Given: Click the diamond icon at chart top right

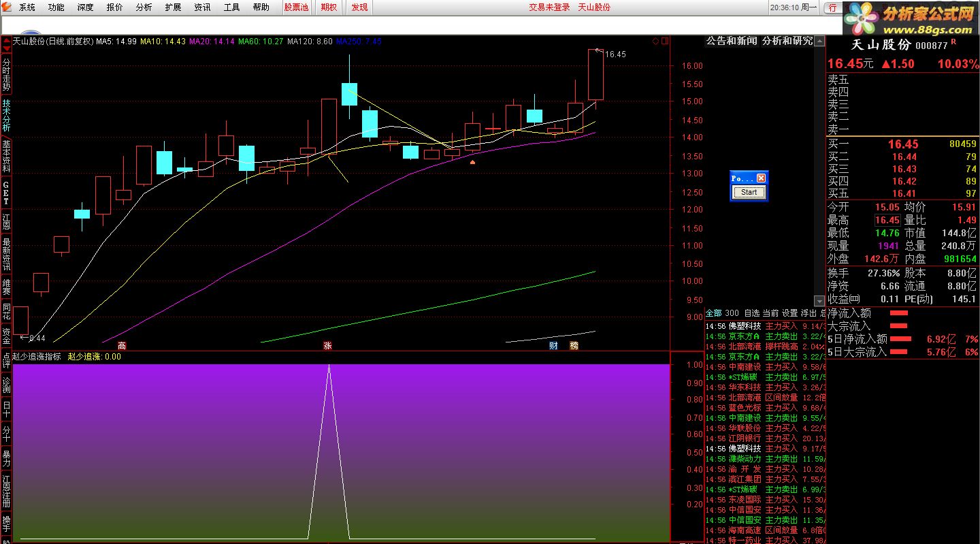Looking at the screenshot, I should [655, 41].
